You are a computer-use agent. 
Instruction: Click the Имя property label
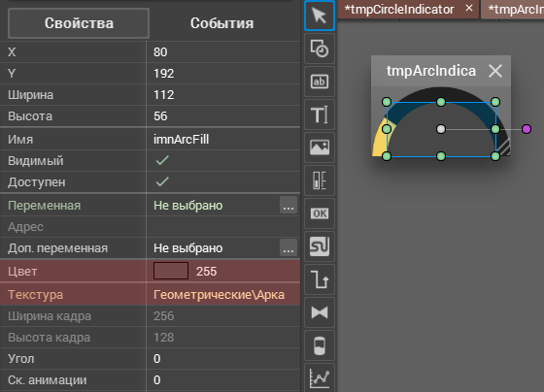(20, 140)
